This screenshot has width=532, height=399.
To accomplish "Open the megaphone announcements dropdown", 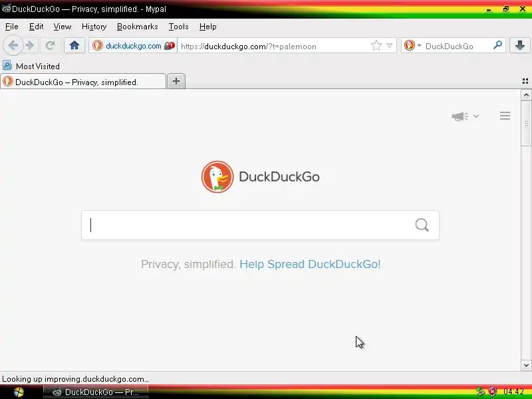I will tap(465, 116).
